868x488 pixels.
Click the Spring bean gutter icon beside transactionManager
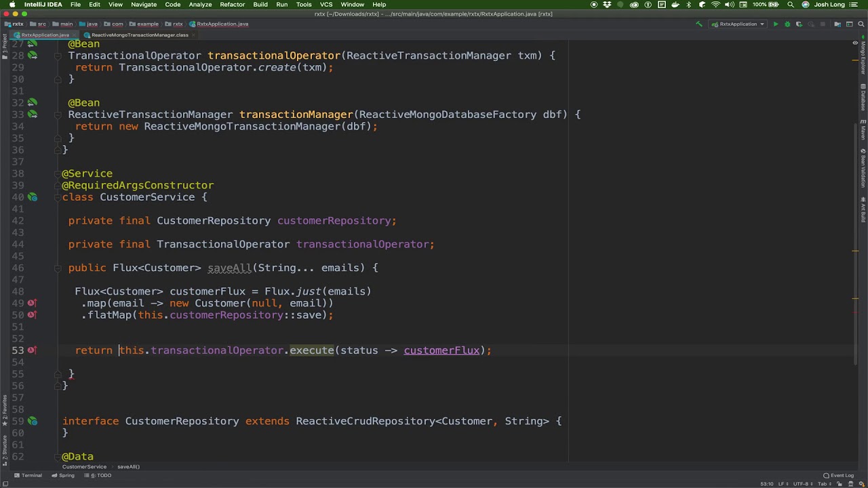point(33,115)
